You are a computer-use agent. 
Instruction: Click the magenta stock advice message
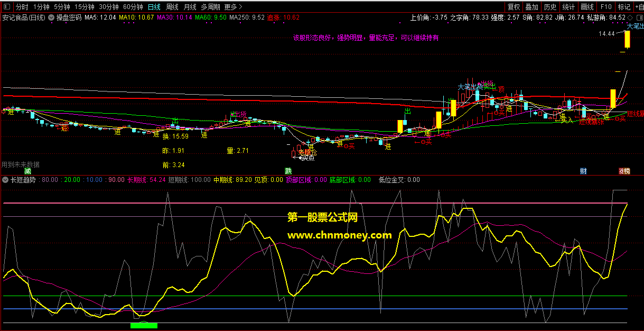[366, 38]
